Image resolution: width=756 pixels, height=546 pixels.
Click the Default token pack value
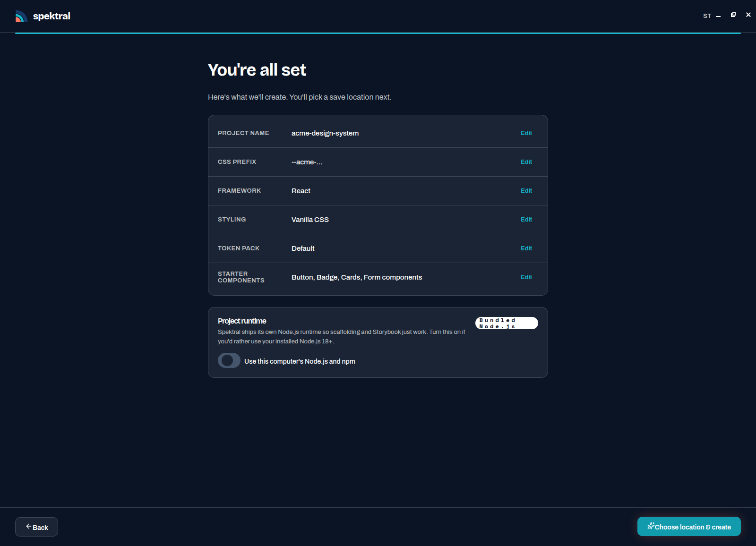click(303, 248)
